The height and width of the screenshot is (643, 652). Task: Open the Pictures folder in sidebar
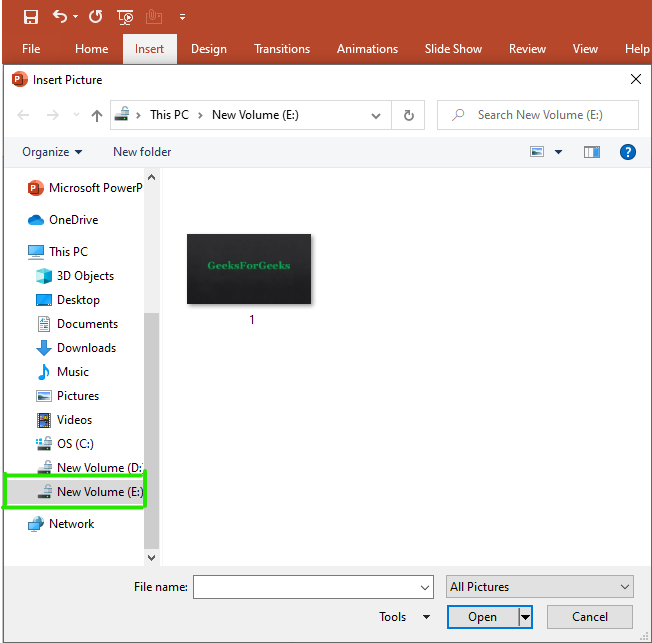pos(67,396)
